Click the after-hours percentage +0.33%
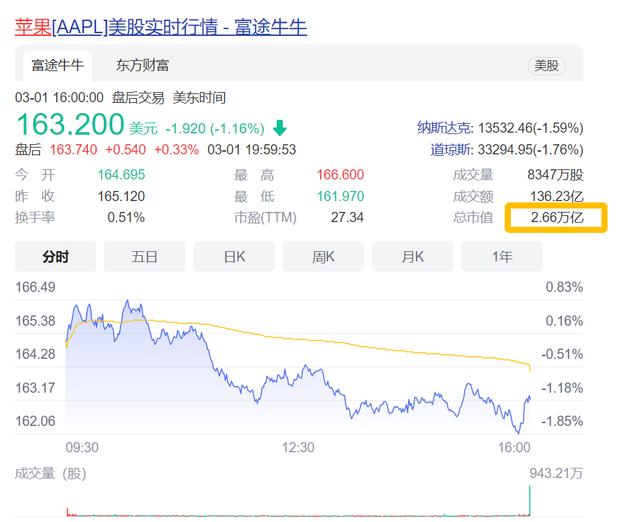This screenshot has height=522, width=640. [176, 150]
